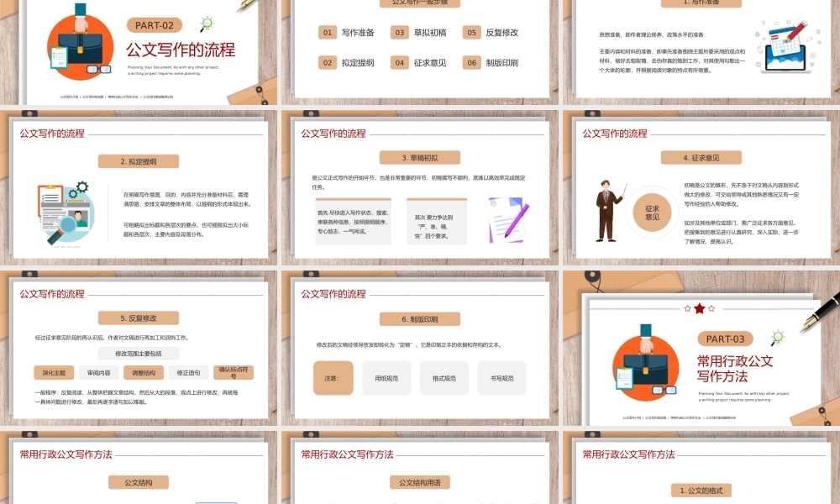This screenshot has height=504, width=840.
Task: Click the purple pen and paper illustration
Action: coord(508,219)
